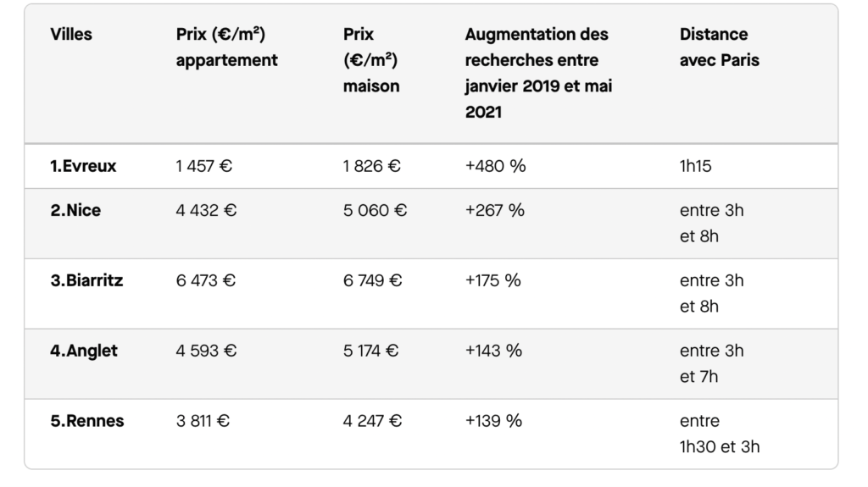Click the Prix appartement column header
This screenshot has width=868, height=487.
point(226,47)
